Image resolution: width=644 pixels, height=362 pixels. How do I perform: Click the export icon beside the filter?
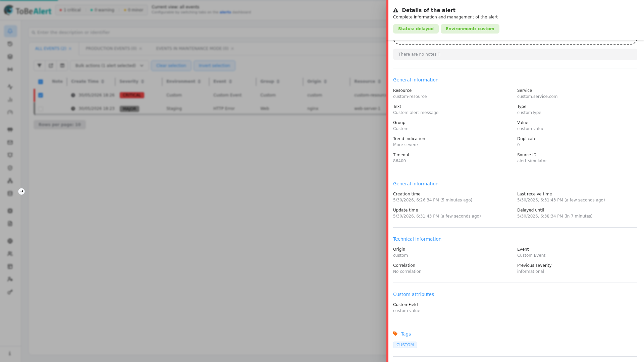[51, 66]
